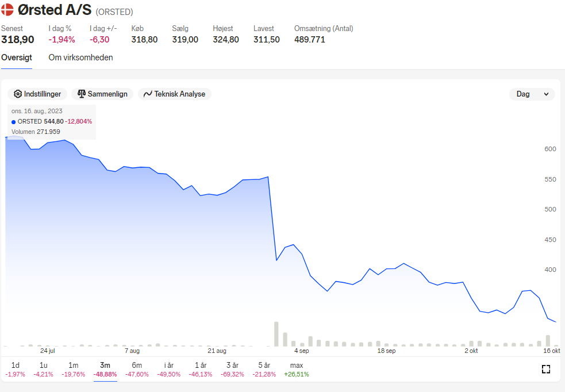Switch to Oversigt tab
Screen dimensions: 565x392
point(17,57)
